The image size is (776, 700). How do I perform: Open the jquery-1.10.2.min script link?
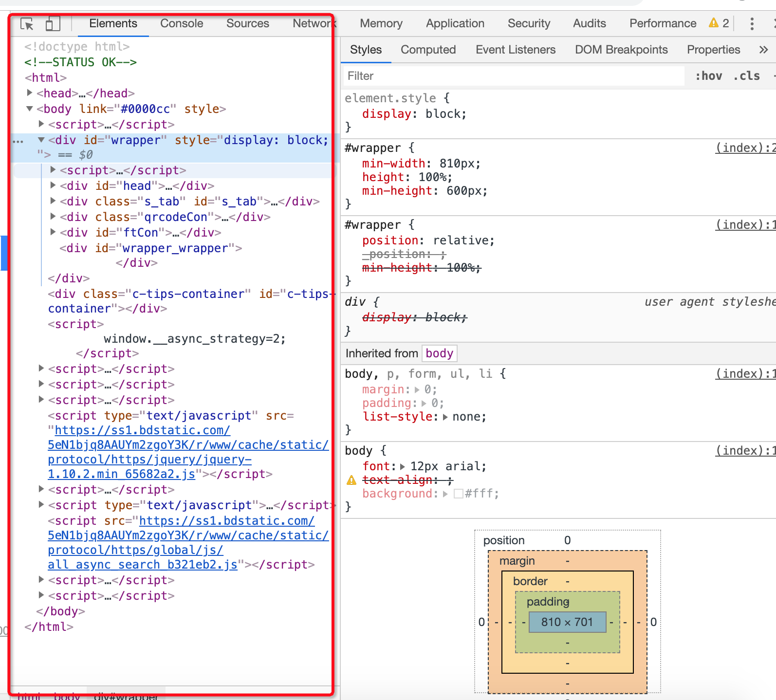coord(188,452)
